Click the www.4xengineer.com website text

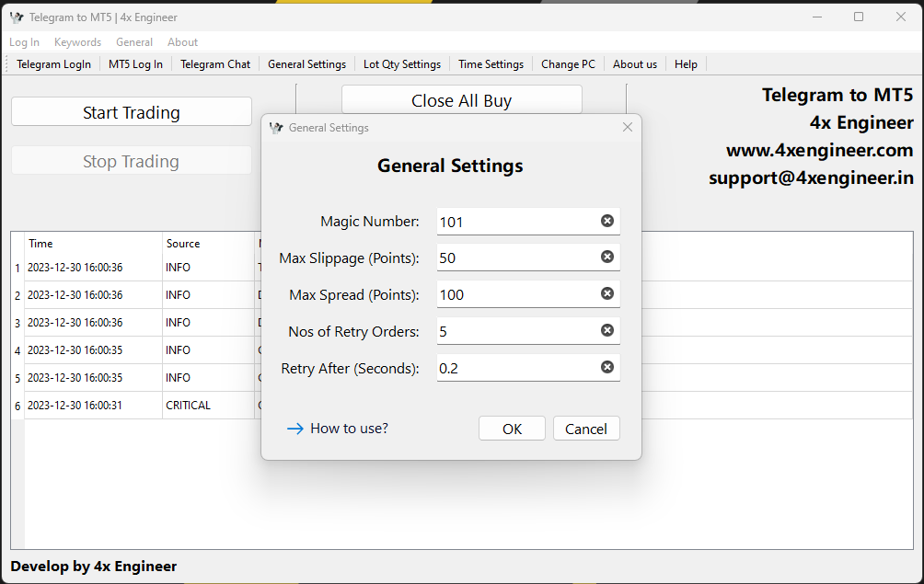coord(820,150)
